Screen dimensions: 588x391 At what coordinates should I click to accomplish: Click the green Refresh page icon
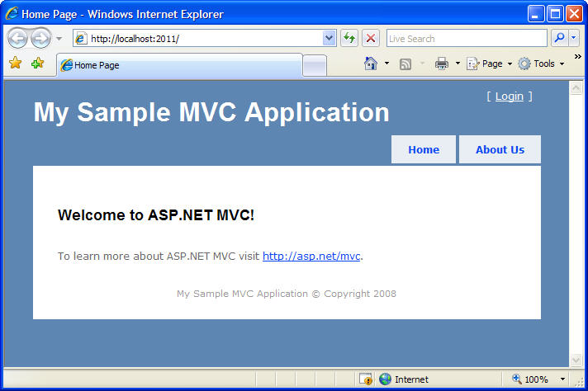tap(349, 38)
